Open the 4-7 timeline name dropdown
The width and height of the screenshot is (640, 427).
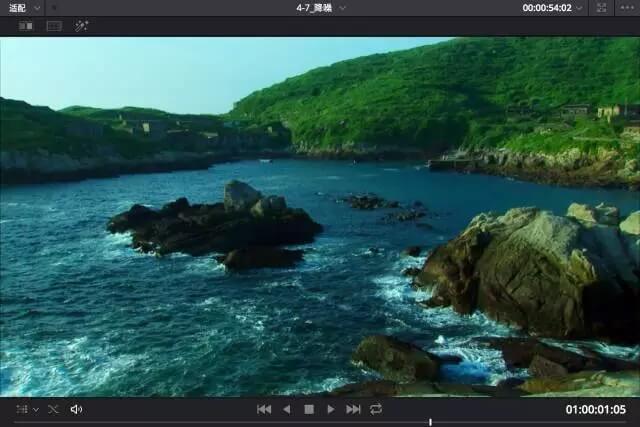pos(342,7)
